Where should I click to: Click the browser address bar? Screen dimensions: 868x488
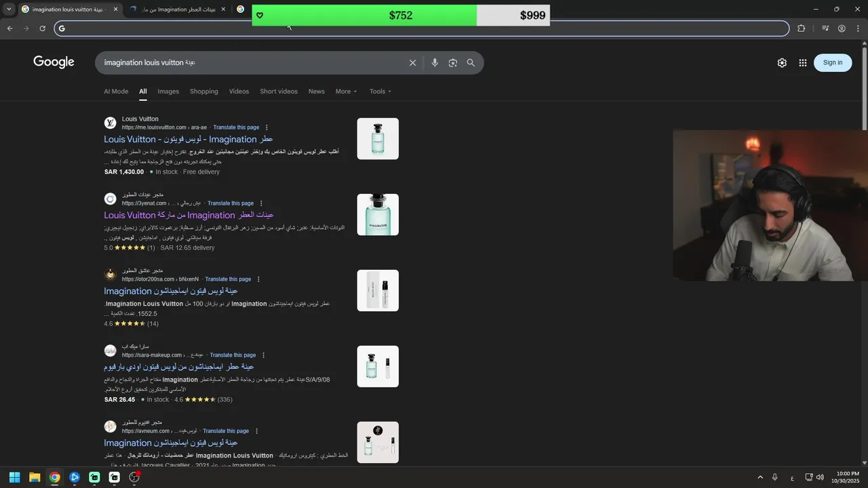click(x=422, y=28)
